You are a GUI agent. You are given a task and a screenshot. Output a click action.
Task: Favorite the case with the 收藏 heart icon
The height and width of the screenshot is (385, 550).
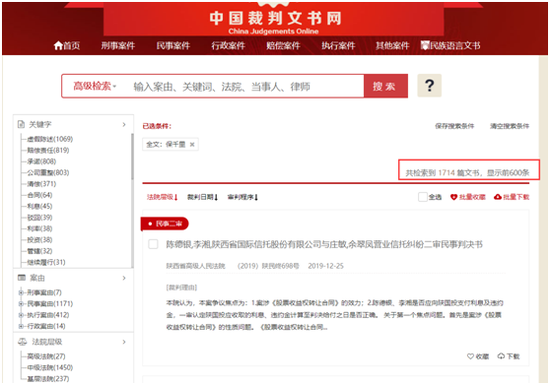point(470,356)
